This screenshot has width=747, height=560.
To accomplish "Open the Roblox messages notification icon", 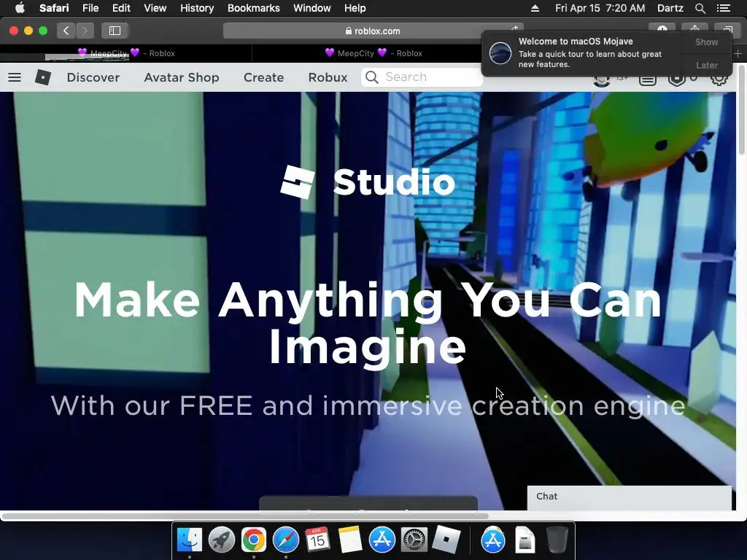I will tap(648, 79).
